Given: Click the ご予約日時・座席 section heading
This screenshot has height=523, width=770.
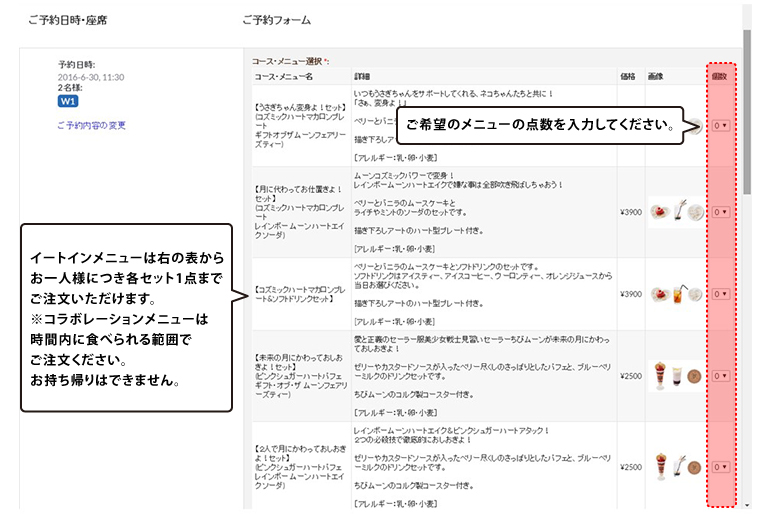Looking at the screenshot, I should tap(68, 20).
